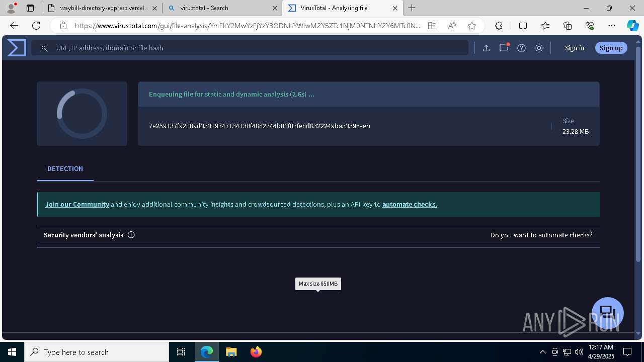
Task: Click the analysis progress spinner
Action: 82,114
